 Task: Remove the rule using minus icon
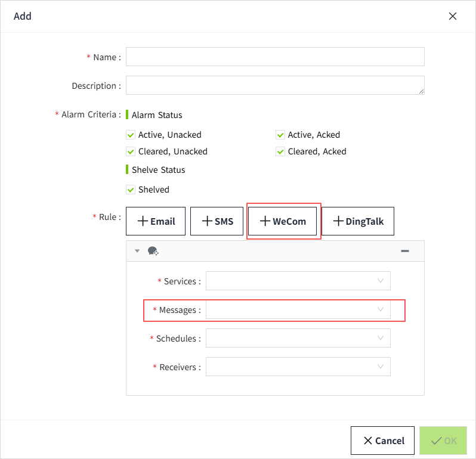(x=405, y=251)
